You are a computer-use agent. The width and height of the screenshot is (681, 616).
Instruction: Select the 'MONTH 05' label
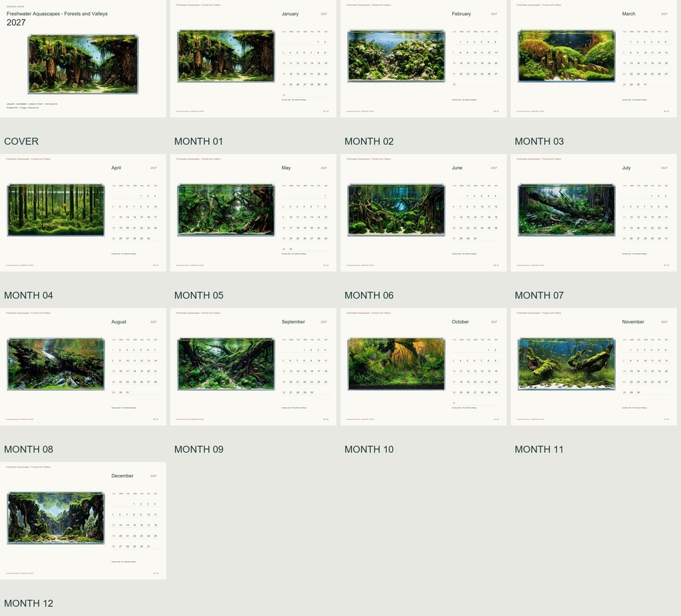click(198, 295)
